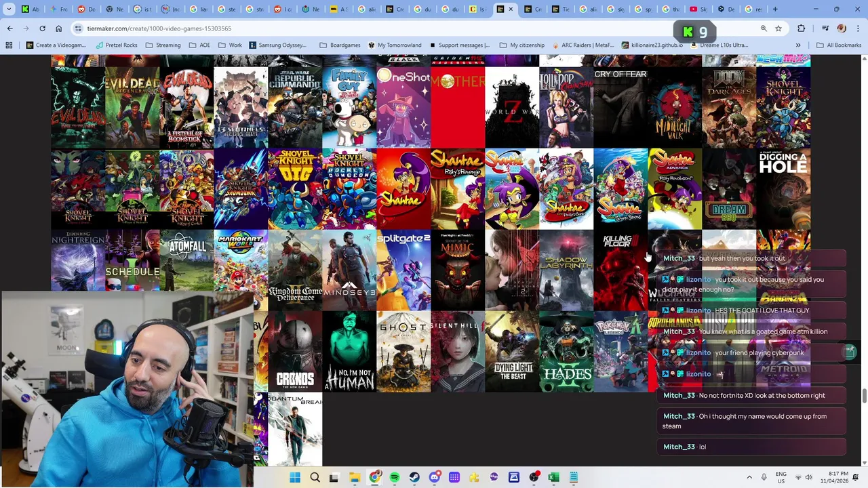Image resolution: width=868 pixels, height=488 pixels.
Task: Open Windows taskbar search
Action: pos(315,477)
